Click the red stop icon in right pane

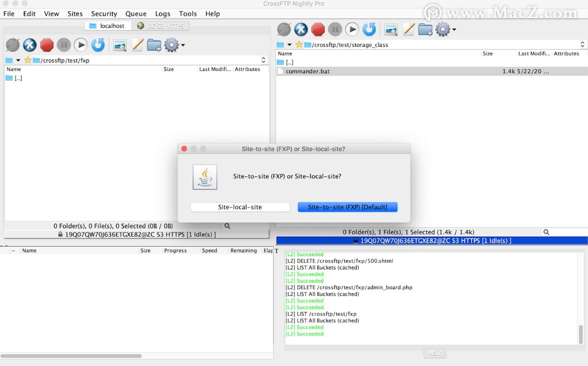[x=318, y=29]
